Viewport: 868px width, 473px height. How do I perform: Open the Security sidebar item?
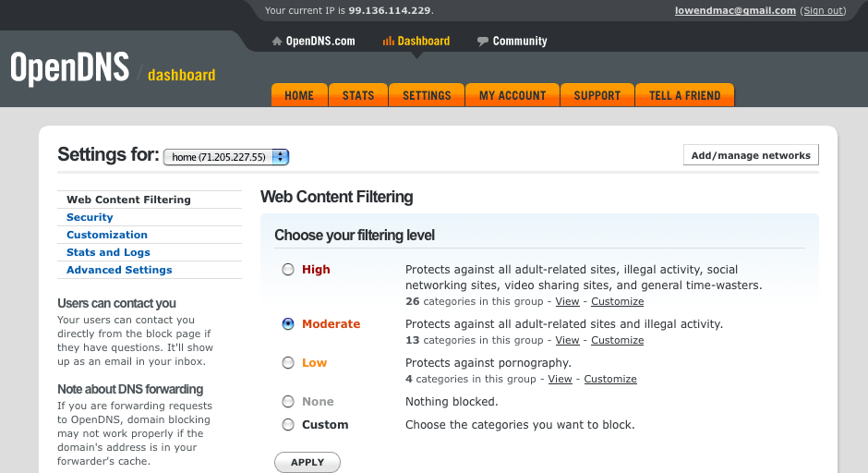90,217
